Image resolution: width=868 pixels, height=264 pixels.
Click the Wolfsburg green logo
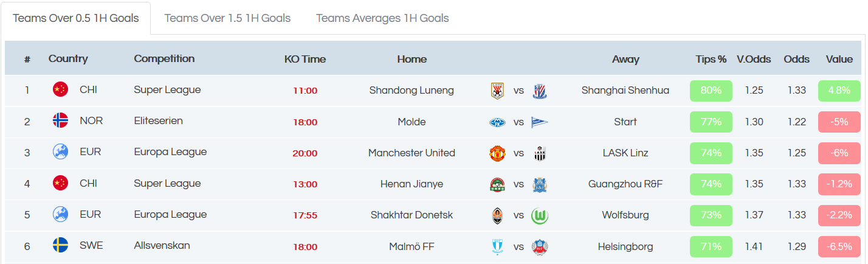pos(540,215)
